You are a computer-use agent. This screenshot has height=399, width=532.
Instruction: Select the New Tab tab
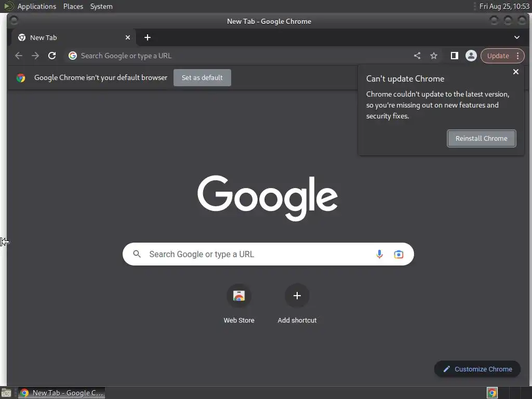74,37
